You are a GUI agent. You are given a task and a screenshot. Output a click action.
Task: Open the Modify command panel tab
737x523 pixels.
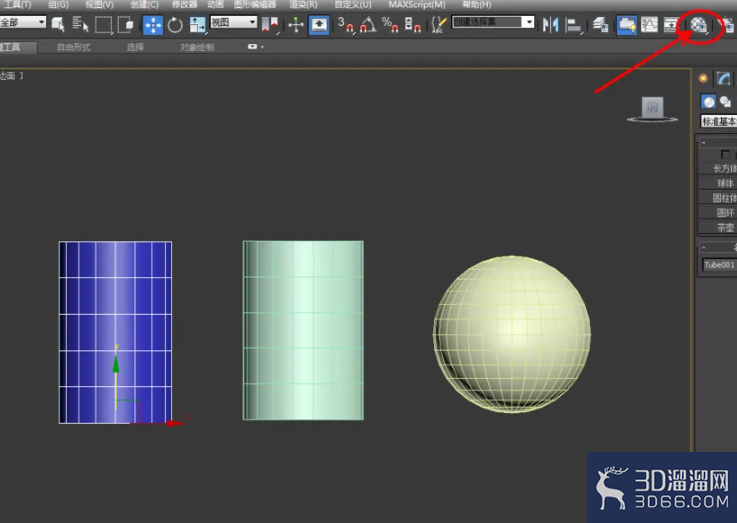click(724, 78)
